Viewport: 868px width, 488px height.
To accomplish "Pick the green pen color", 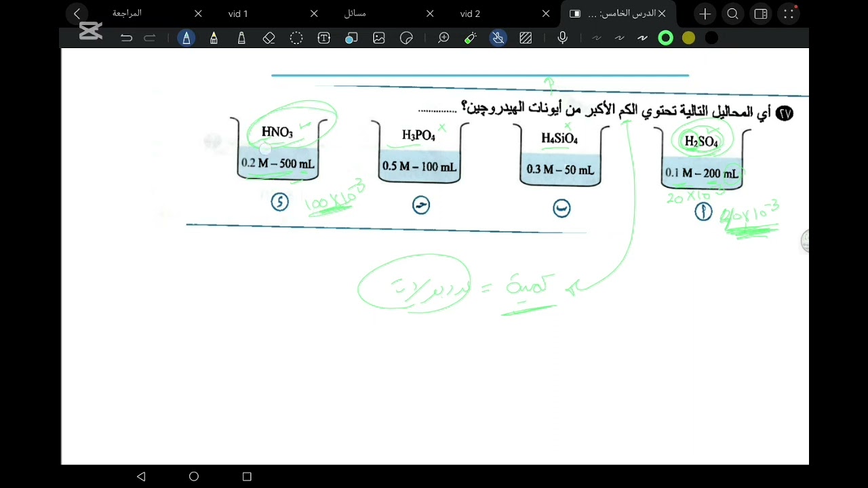I will [666, 38].
